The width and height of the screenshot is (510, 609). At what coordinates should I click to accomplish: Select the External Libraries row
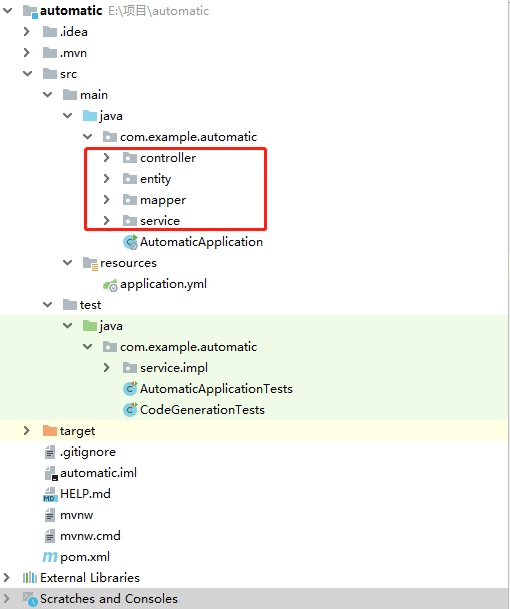click(255, 578)
